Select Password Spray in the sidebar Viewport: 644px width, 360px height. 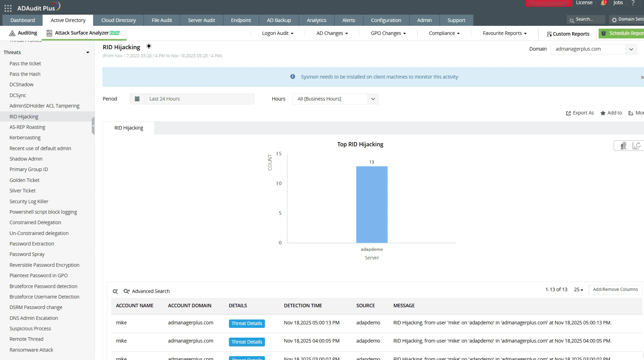tap(27, 254)
